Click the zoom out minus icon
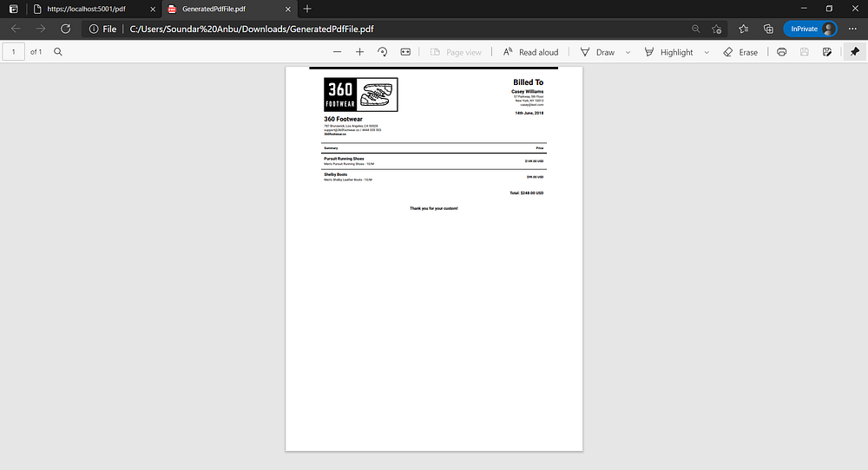The width and height of the screenshot is (868, 470). (x=338, y=52)
